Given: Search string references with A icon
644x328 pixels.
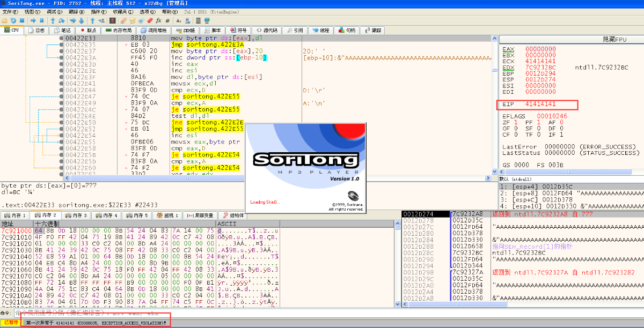Looking at the screenshot, I should [179, 20].
